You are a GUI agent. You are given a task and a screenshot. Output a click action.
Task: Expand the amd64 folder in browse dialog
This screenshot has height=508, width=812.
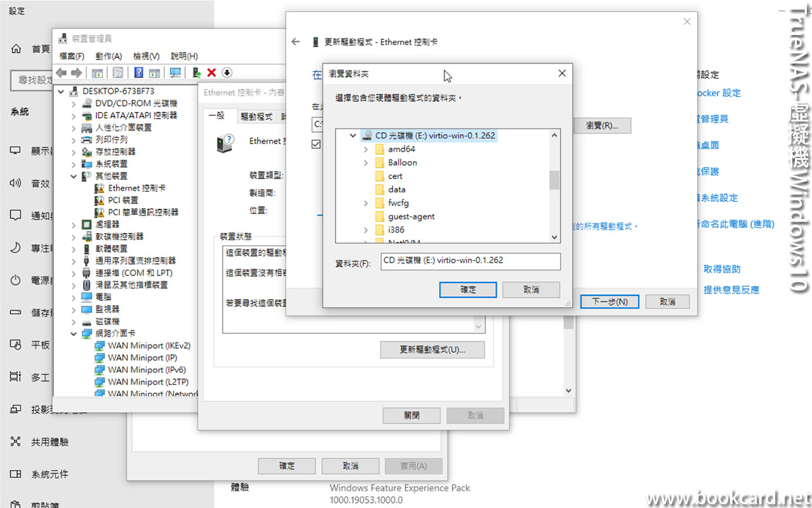[365, 149]
